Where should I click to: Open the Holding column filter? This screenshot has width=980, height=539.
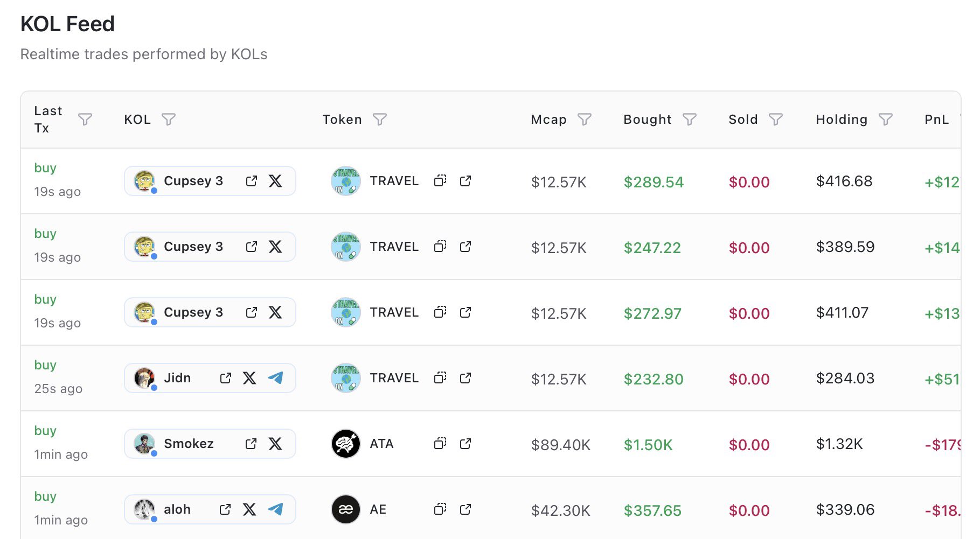point(886,119)
